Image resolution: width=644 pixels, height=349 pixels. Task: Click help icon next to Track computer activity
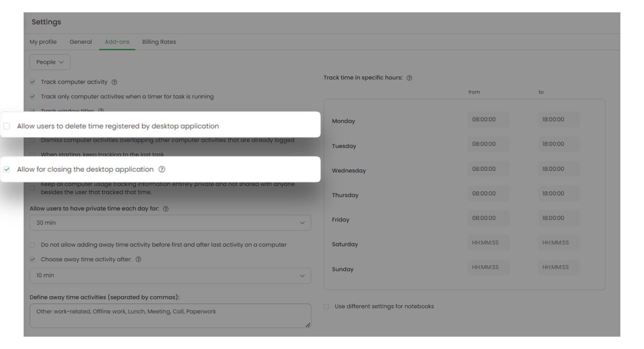point(114,82)
